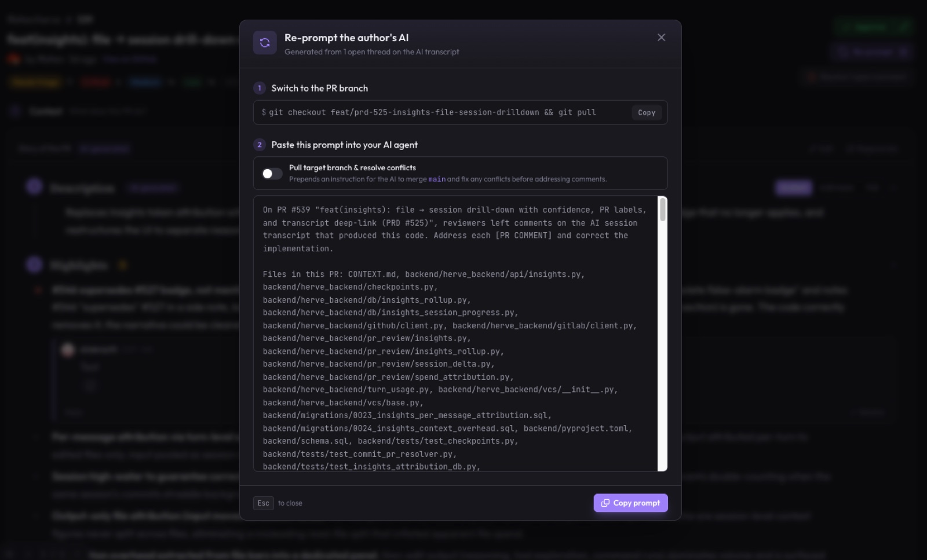Click inside the generated prompt text box
Viewport: 927px width, 560px height.
tap(455, 334)
